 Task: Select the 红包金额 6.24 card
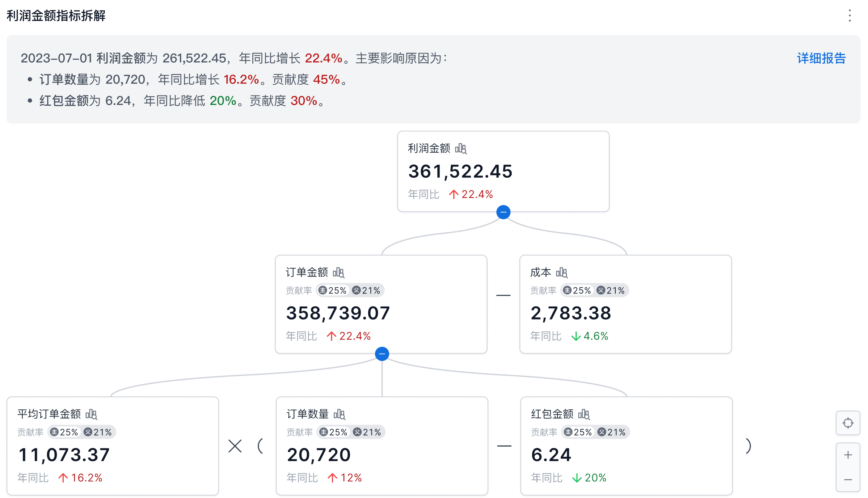point(626,454)
